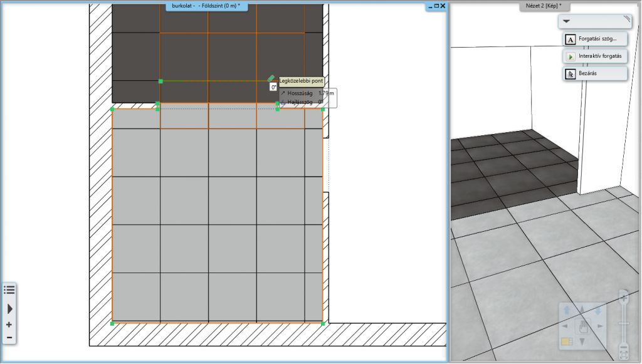Screen dimensions: 642x364
Task: Click the 0° angle input box near cursor
Action: [x=273, y=87]
